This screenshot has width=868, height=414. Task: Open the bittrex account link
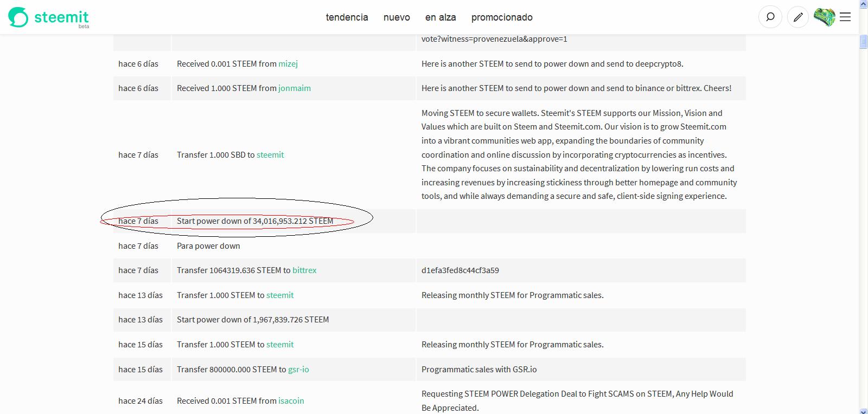pos(304,270)
